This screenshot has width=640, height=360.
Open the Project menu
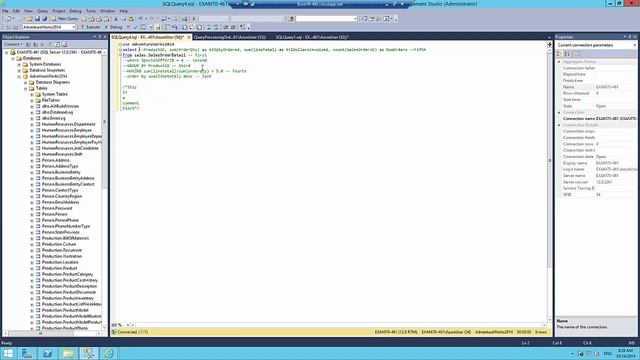click(59, 11)
